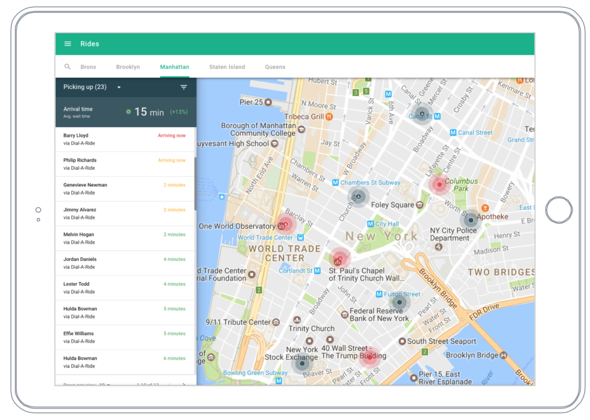
Task: Open the filter list icon
Action: (x=184, y=87)
